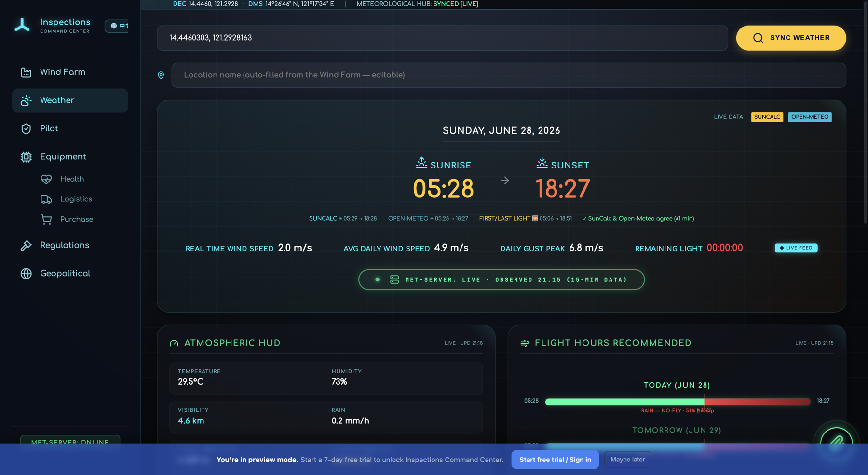
Task: Click today's flight hours timeline bar
Action: point(678,402)
